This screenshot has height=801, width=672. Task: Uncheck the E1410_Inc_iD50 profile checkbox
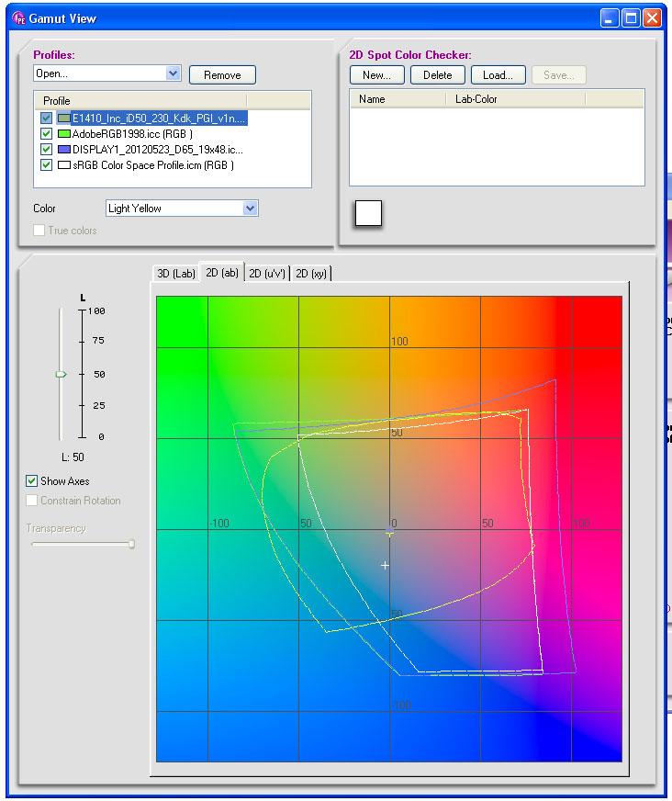[47, 118]
